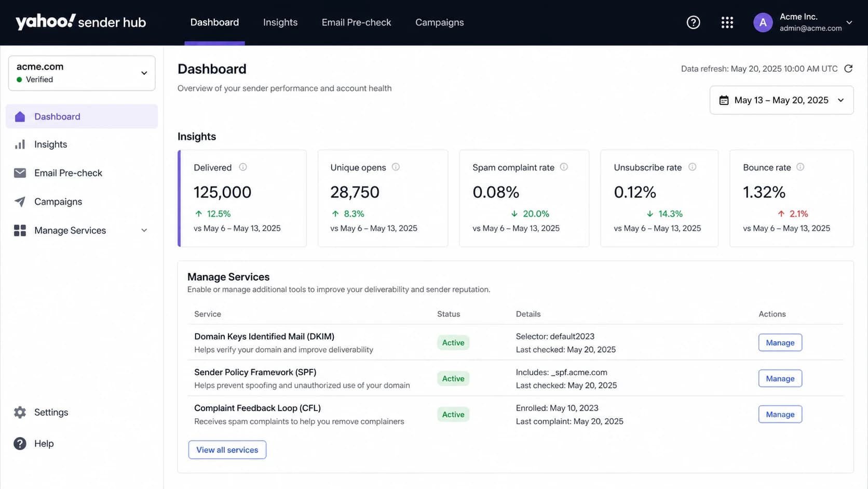Click the admin@acme.com email text
Screen dimensions: 868x489
(810, 29)
